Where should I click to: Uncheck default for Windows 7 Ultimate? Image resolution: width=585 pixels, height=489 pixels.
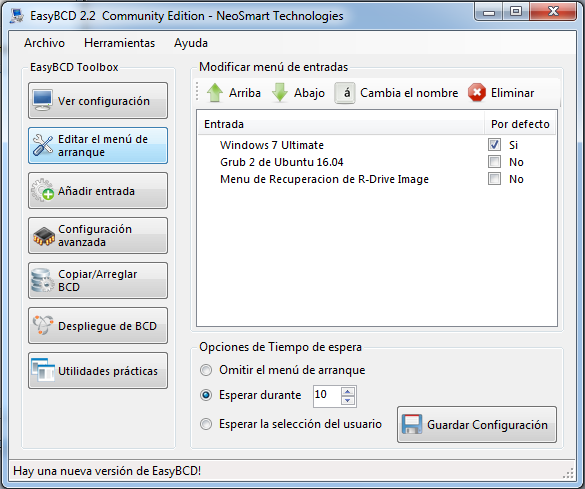(494, 145)
